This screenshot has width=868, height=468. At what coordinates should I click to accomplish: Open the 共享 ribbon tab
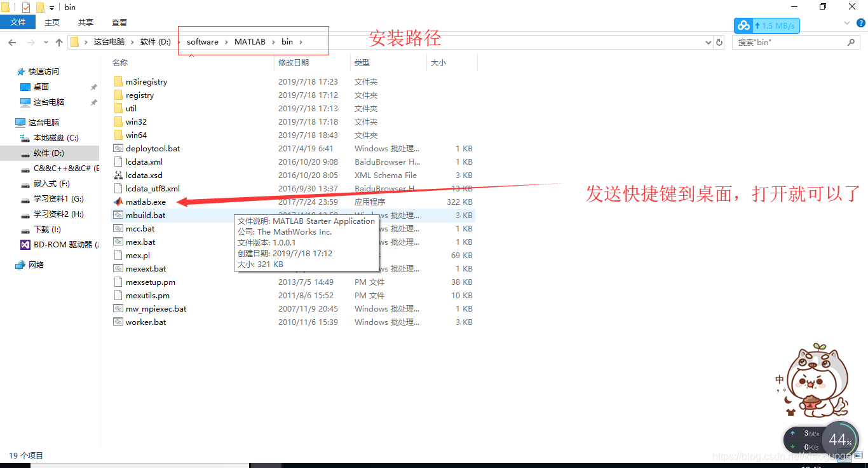coord(86,22)
